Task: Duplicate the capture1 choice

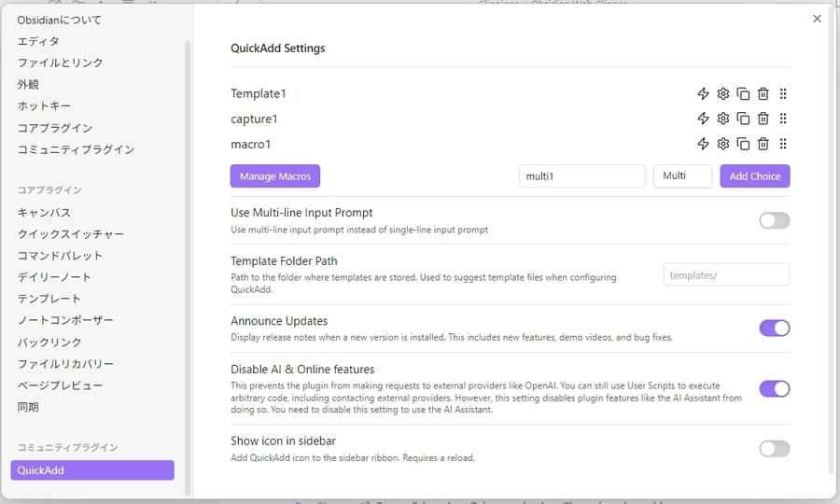Action: point(743,119)
